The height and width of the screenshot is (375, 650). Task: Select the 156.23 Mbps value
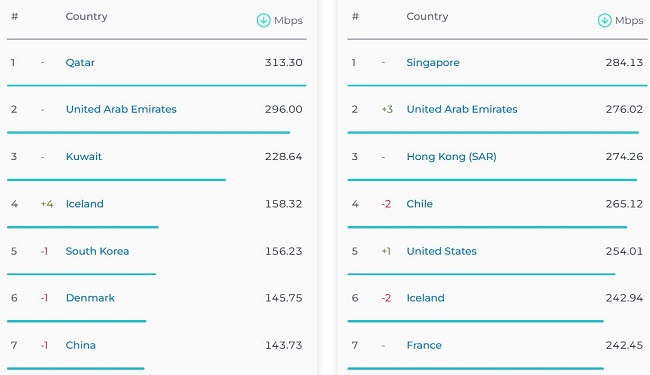coord(284,251)
